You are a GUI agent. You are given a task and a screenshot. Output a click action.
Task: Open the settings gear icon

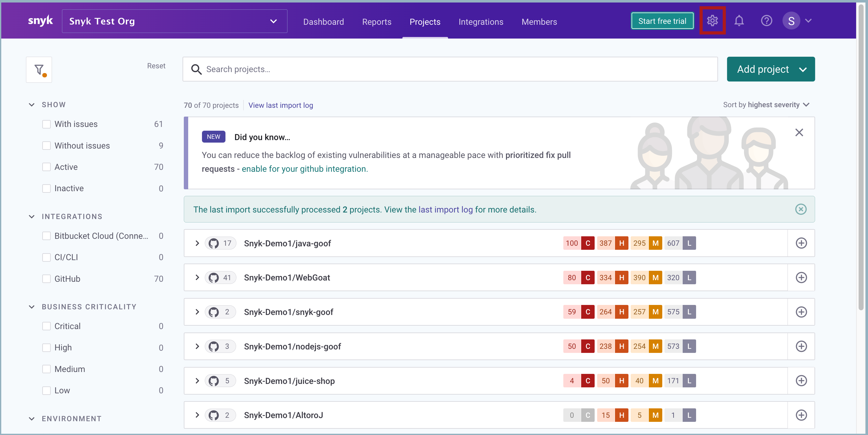point(712,21)
